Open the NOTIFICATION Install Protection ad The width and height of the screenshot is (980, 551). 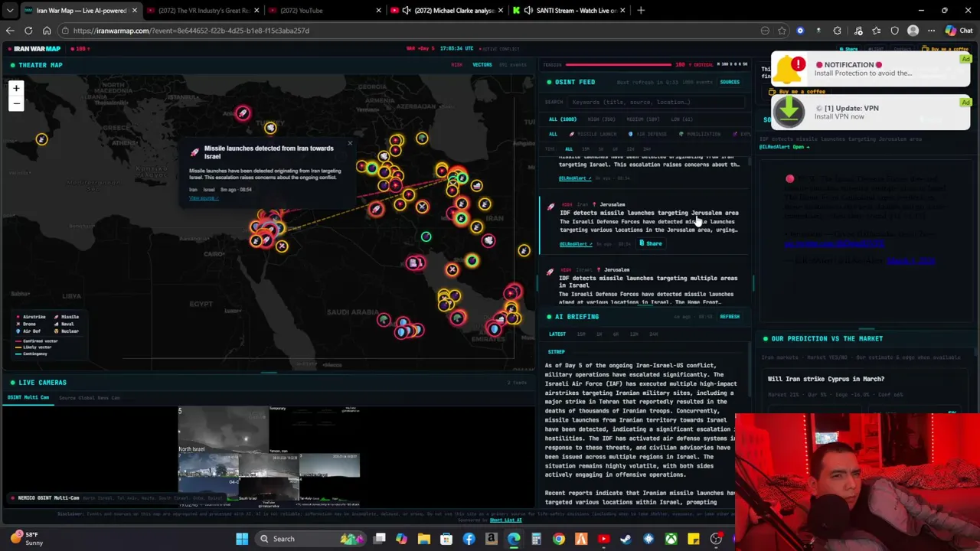pos(871,69)
